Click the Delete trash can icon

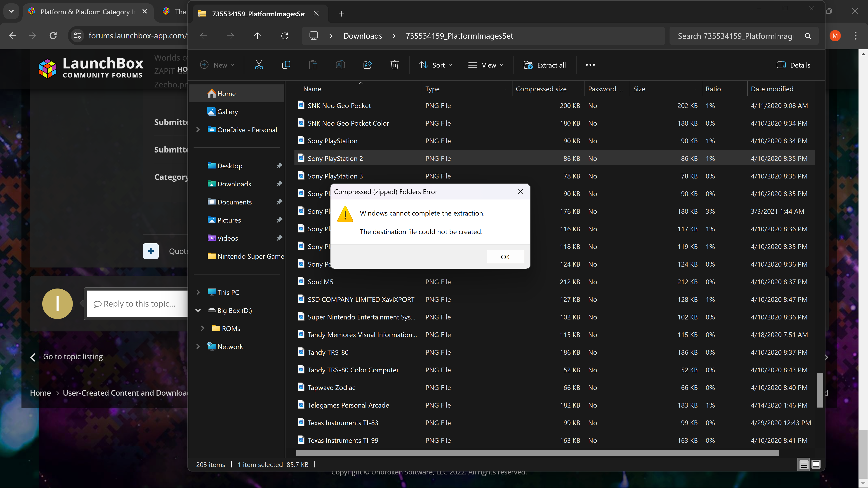pos(395,65)
